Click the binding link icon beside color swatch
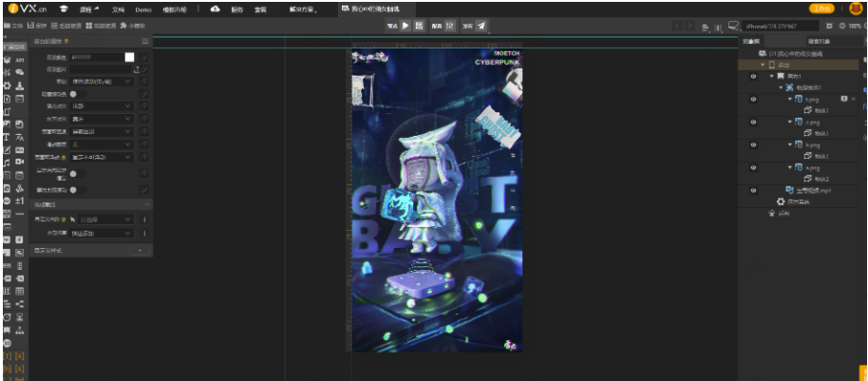The image size is (868, 381). coord(144,57)
